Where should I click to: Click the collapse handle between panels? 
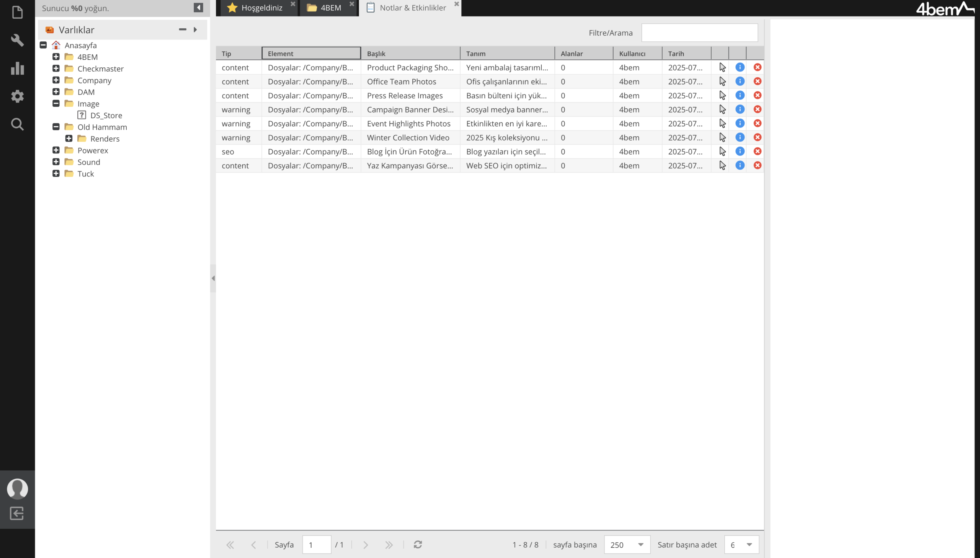click(x=213, y=278)
